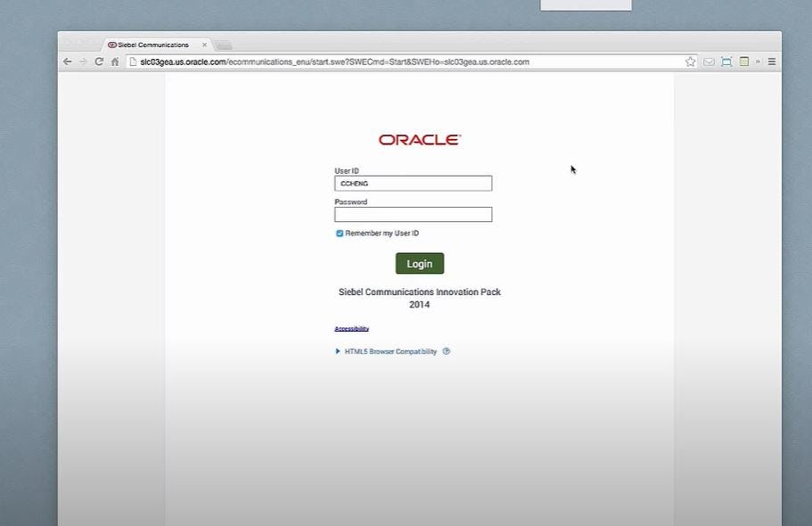Select the Siebel Communications browser tab

pyautogui.click(x=153, y=45)
